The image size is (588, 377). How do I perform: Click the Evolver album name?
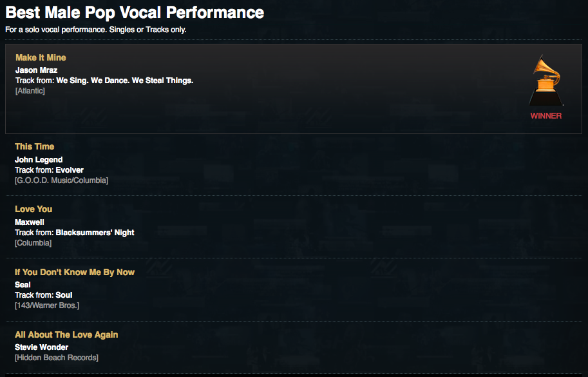click(70, 170)
